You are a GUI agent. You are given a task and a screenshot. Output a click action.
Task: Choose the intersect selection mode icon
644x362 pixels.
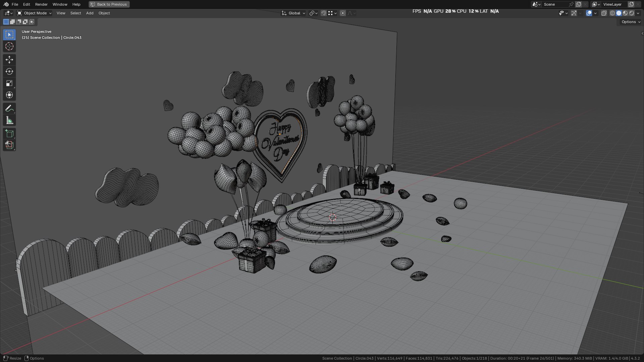(32, 22)
